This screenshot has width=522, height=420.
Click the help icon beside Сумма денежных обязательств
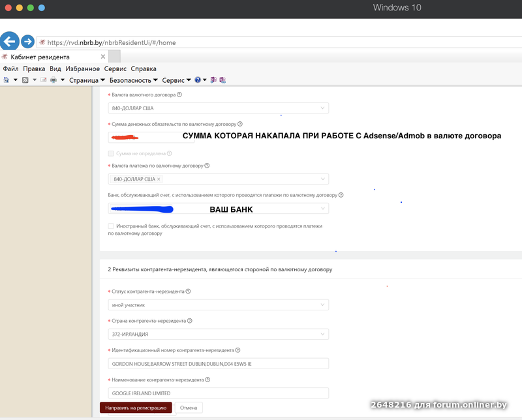[239, 123]
